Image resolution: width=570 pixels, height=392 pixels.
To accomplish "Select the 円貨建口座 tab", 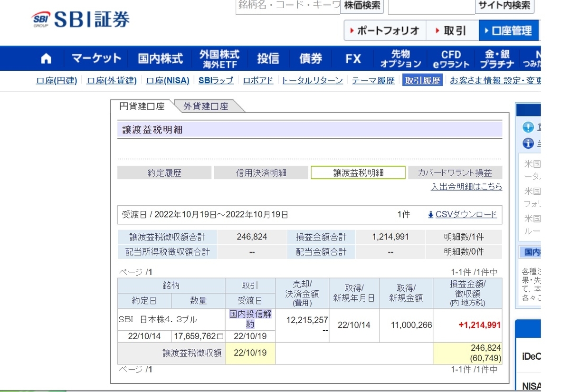I will [142, 106].
